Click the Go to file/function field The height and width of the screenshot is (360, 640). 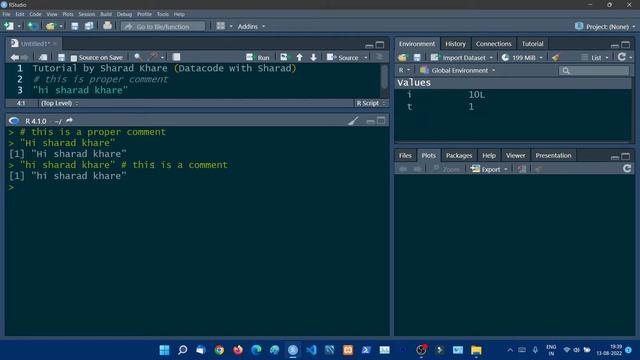(x=163, y=27)
